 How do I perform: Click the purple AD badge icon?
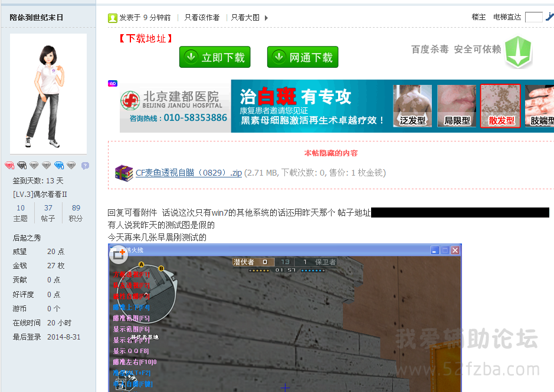point(113,83)
